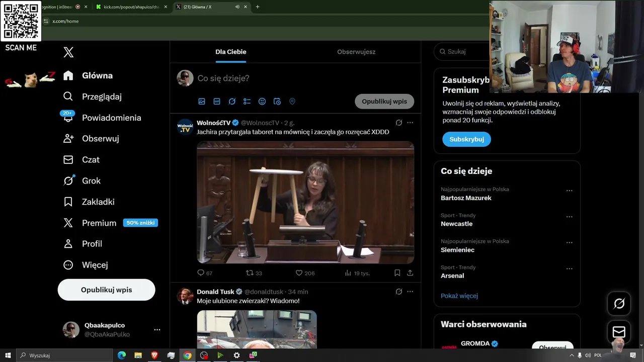The height and width of the screenshot is (362, 644).
Task: Open account menu dots next to Qbaakapulco
Action: 157,330
